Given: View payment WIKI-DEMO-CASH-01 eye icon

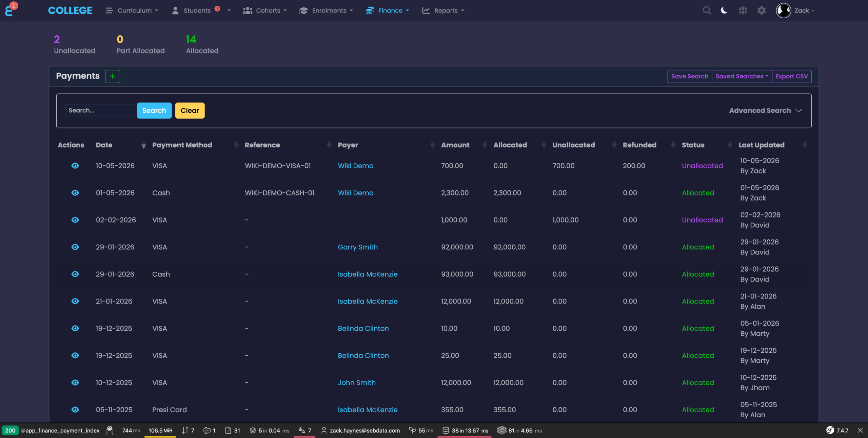Looking at the screenshot, I should coord(75,193).
